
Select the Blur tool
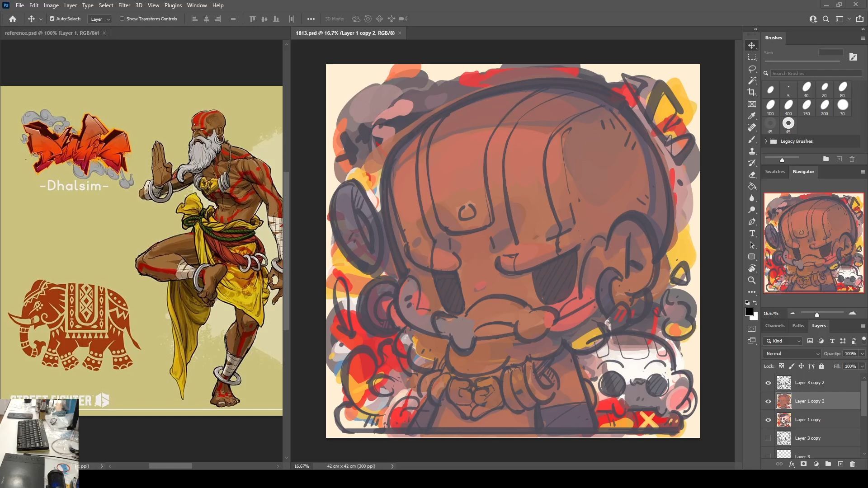coord(752,198)
